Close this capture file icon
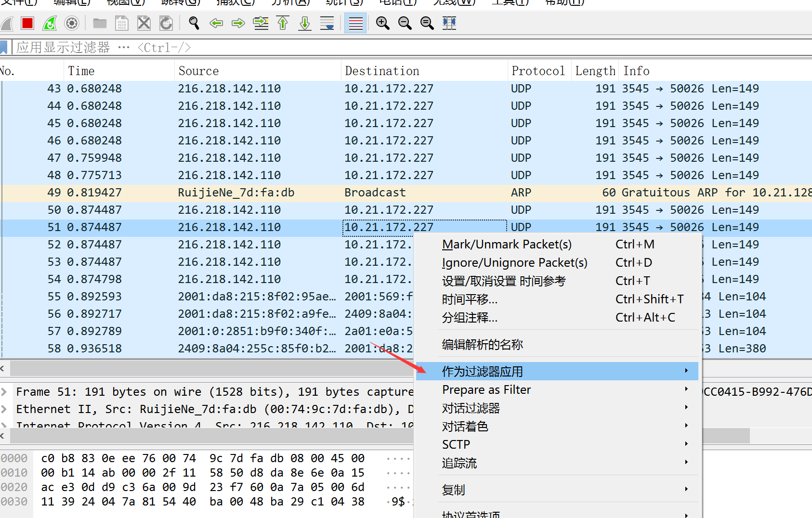 [144, 23]
